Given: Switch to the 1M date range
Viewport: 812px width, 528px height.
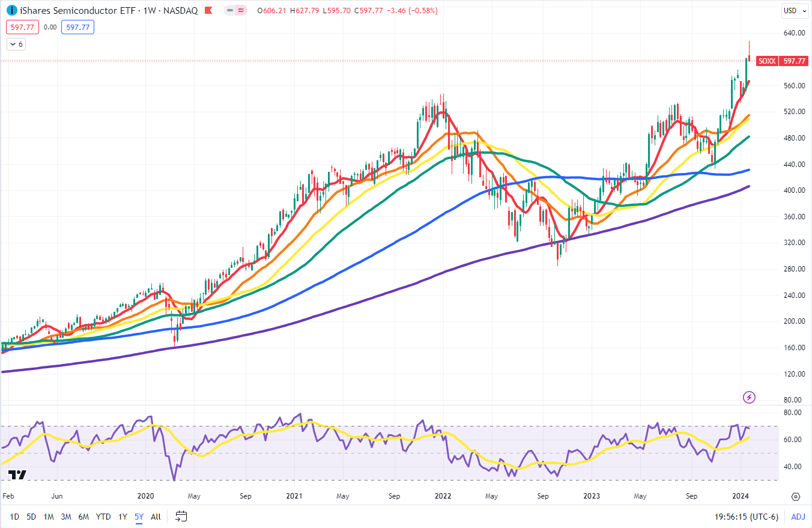Looking at the screenshot, I should pyautogui.click(x=49, y=517).
